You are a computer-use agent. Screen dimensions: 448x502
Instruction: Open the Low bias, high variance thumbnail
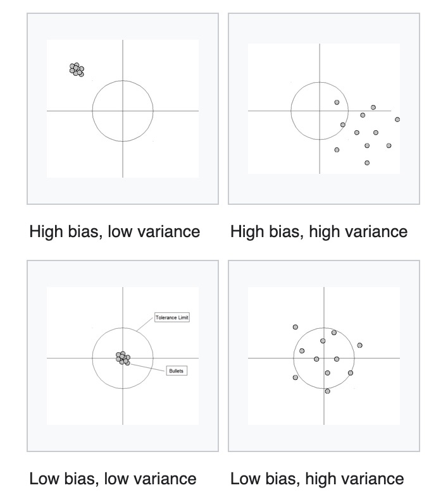coord(324,356)
